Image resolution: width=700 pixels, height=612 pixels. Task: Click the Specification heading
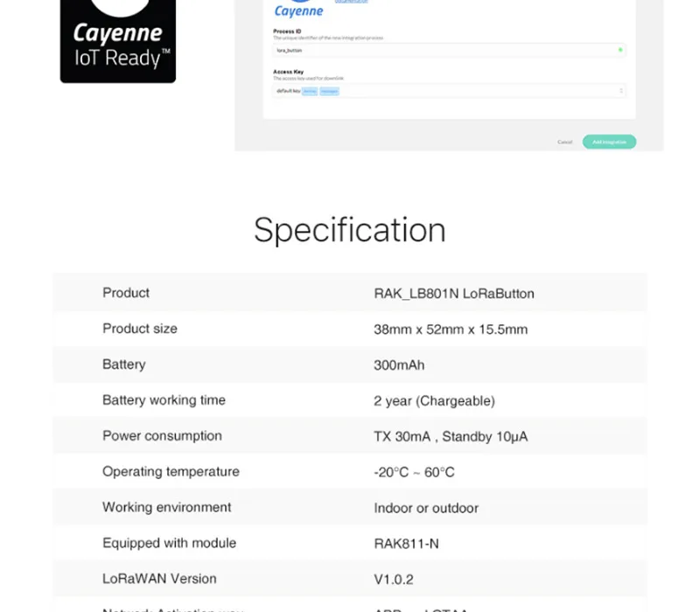click(350, 230)
